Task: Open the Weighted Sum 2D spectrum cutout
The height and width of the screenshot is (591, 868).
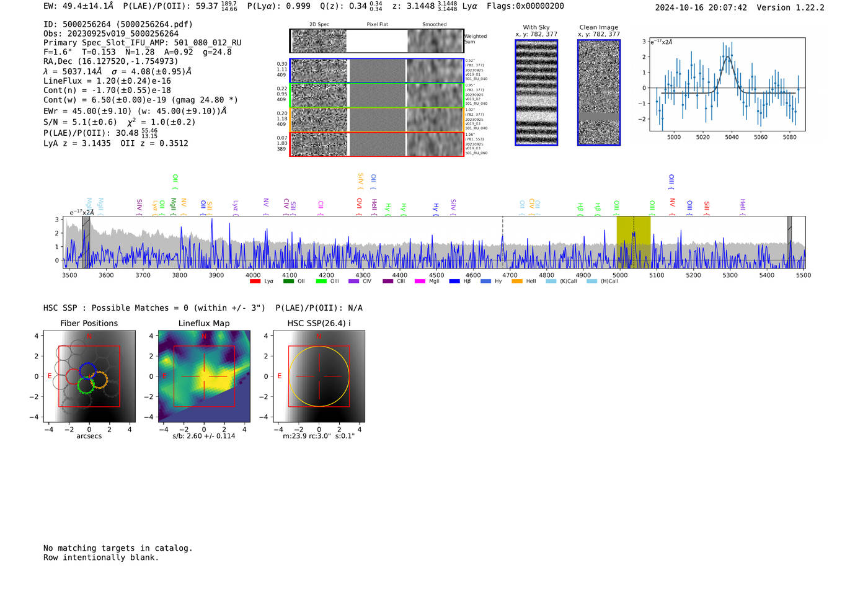Action: point(376,41)
